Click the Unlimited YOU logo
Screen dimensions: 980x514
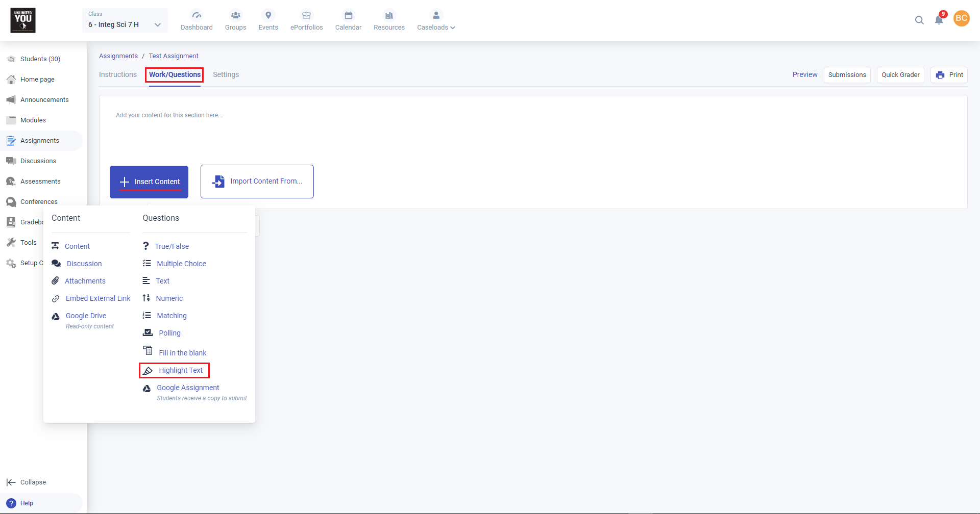coord(23,20)
